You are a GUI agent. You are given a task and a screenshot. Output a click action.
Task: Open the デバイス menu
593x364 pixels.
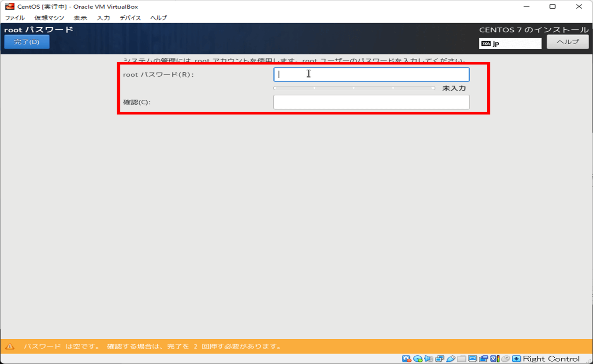[x=130, y=18]
